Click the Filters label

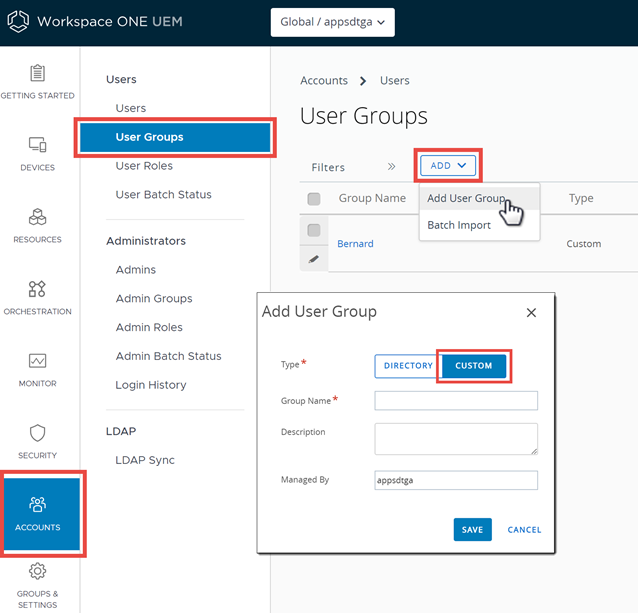tap(328, 167)
